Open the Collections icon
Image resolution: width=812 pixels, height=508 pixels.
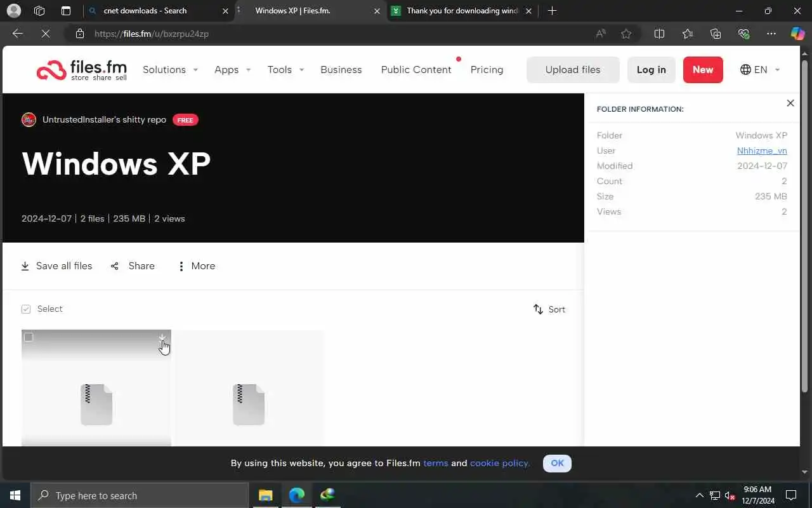pos(716,34)
